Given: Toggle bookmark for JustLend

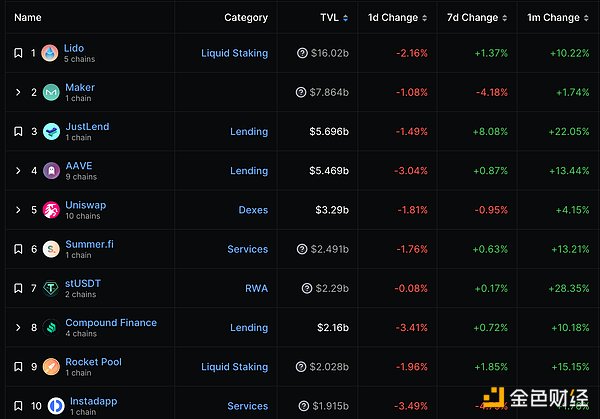Looking at the screenshot, I should click(18, 132).
